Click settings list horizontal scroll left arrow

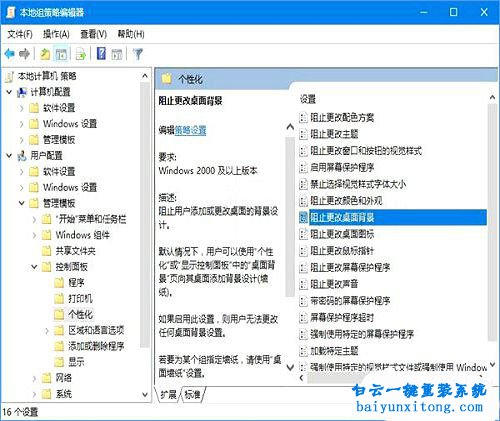point(302,378)
